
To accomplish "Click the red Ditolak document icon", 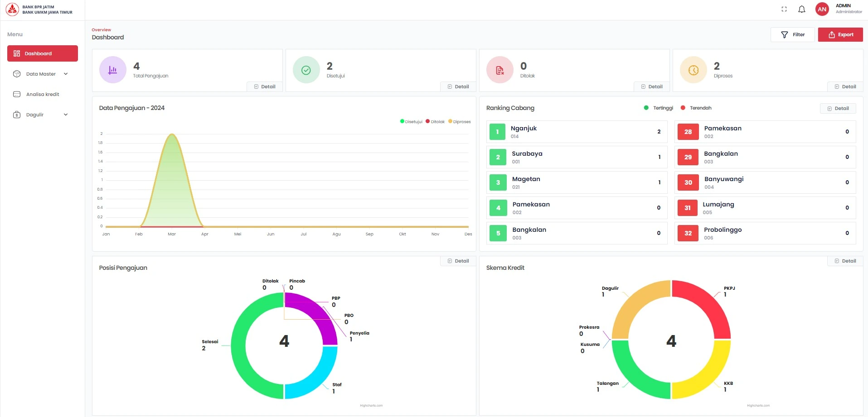I will (x=499, y=70).
